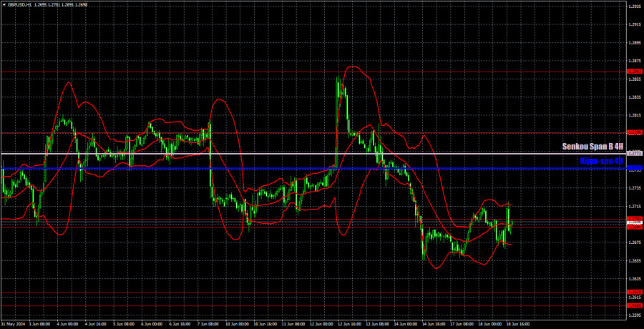Click the 12 Jun 00:00 time label
Viewport: 644px width, 329px height.
321,324
